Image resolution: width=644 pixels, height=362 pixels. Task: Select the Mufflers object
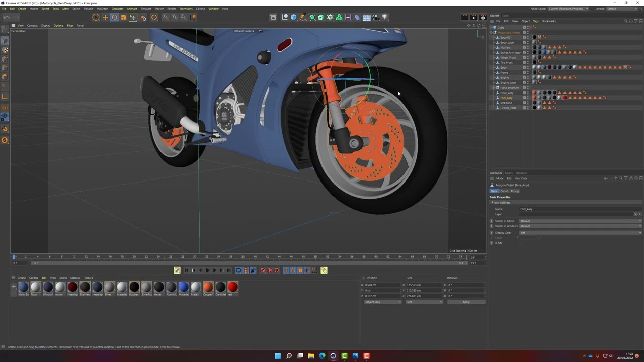point(505,47)
